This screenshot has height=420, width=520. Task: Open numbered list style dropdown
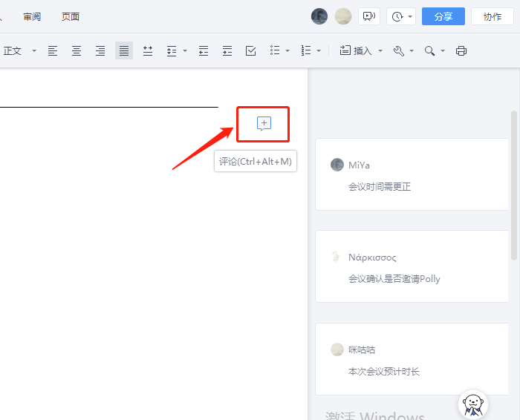click(x=319, y=50)
